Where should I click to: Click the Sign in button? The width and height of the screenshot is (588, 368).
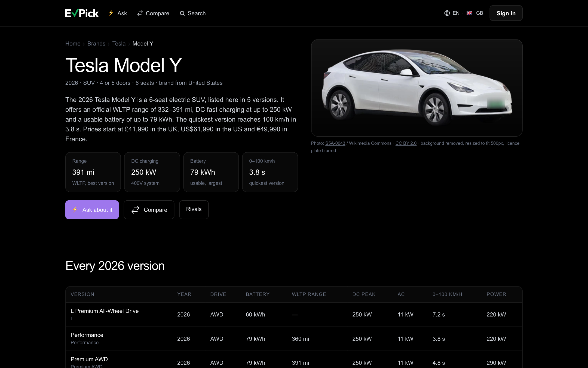(x=506, y=13)
